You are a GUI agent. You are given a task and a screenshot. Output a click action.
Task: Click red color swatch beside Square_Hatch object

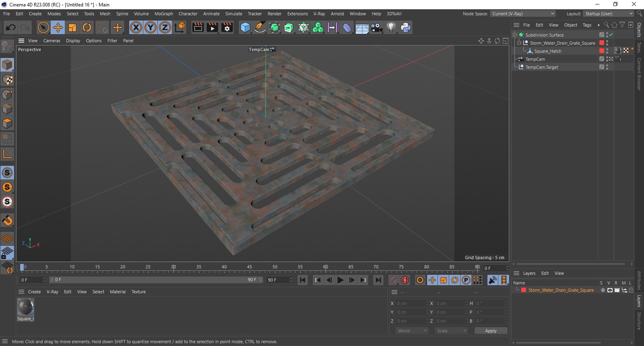(602, 51)
